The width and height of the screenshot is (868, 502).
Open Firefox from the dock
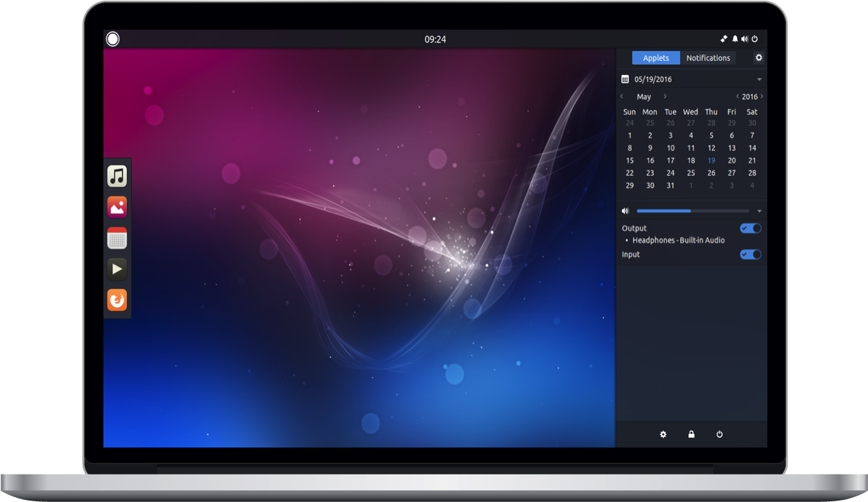[x=117, y=300]
